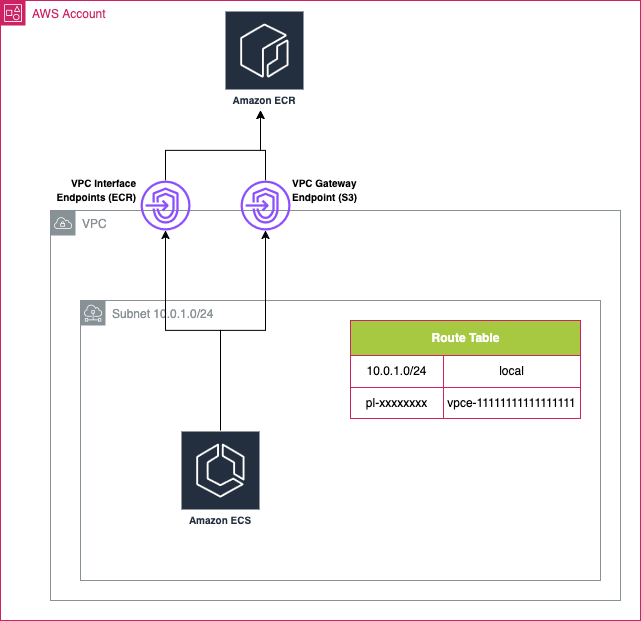Click the Subnet group icon
The image size is (641, 621).
coord(93,313)
